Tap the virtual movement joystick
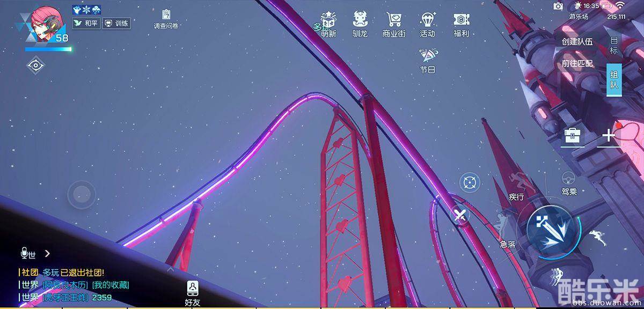The width and height of the screenshot is (644, 309). tap(82, 194)
